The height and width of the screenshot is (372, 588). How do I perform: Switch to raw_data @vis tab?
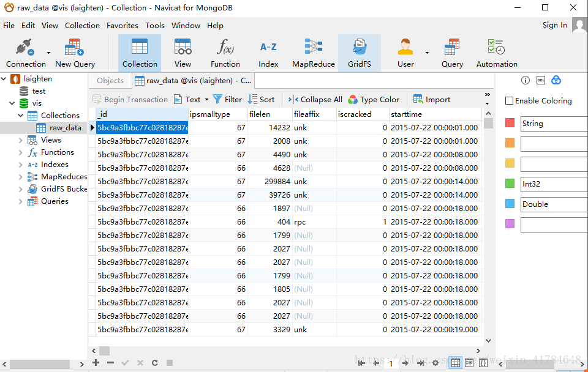click(193, 81)
